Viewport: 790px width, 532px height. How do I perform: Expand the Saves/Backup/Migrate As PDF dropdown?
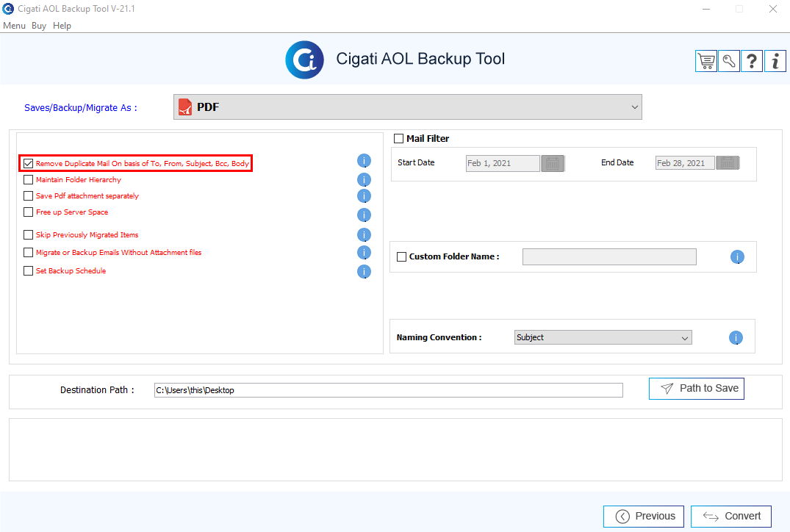click(x=408, y=107)
